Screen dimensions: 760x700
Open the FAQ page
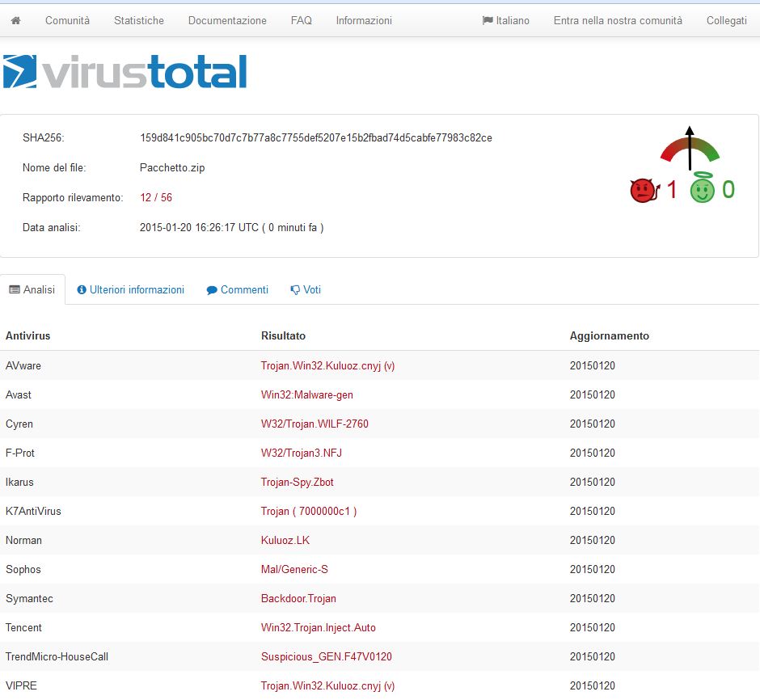[x=301, y=20]
